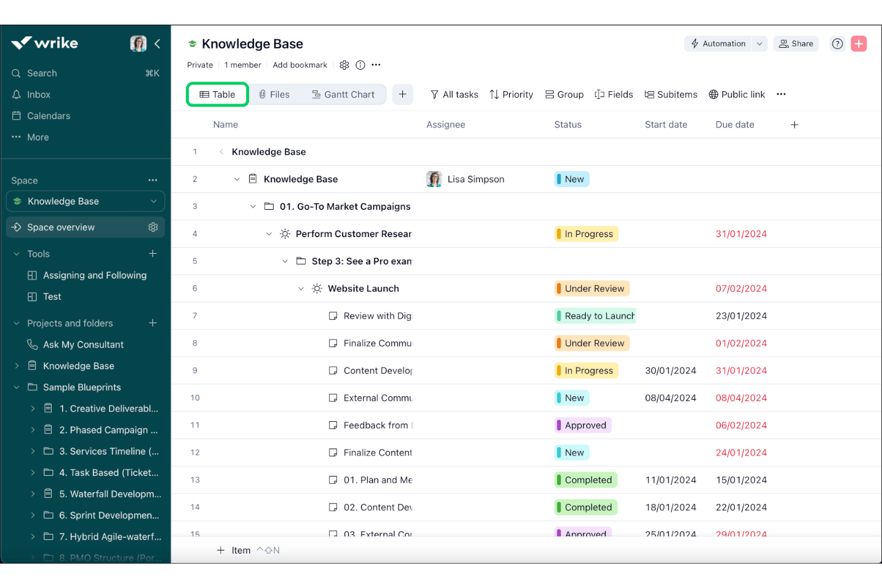This screenshot has width=882, height=588.
Task: Click Private access label
Action: pyautogui.click(x=200, y=65)
